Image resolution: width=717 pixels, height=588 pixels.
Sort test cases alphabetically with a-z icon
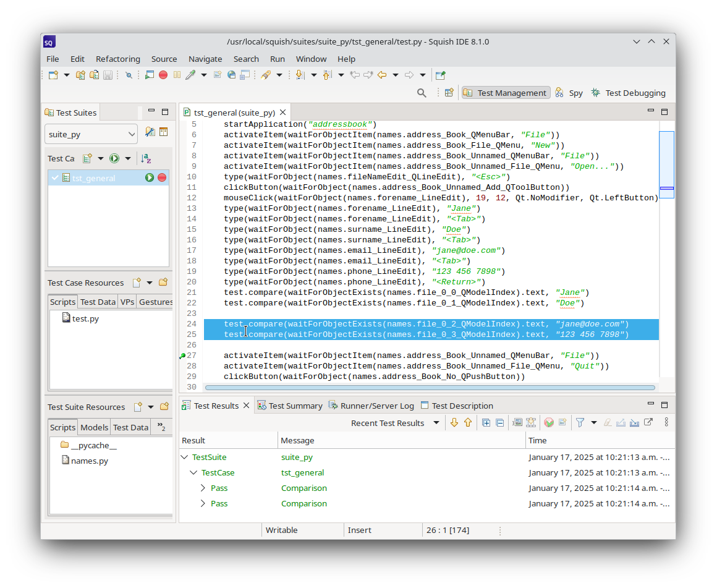(146, 158)
